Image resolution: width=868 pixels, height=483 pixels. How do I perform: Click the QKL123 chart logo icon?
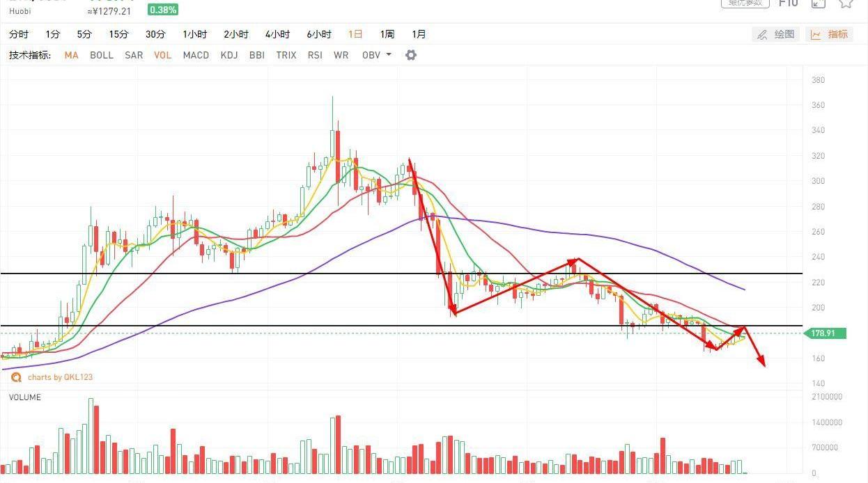16,377
